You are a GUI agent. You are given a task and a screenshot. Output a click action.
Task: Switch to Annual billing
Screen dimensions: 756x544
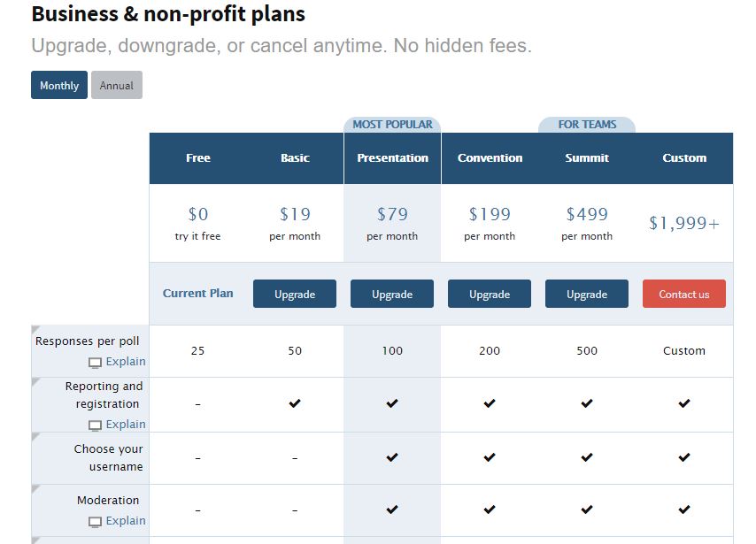click(x=117, y=85)
